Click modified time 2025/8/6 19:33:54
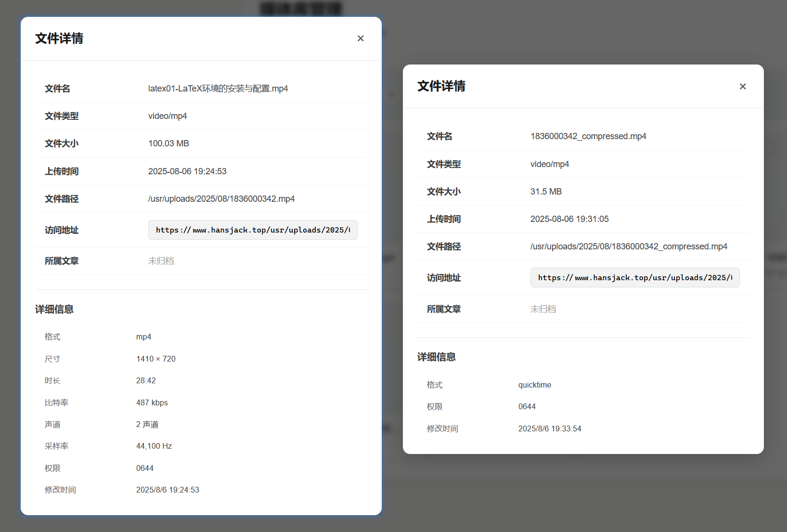The width and height of the screenshot is (787, 532). pos(549,428)
